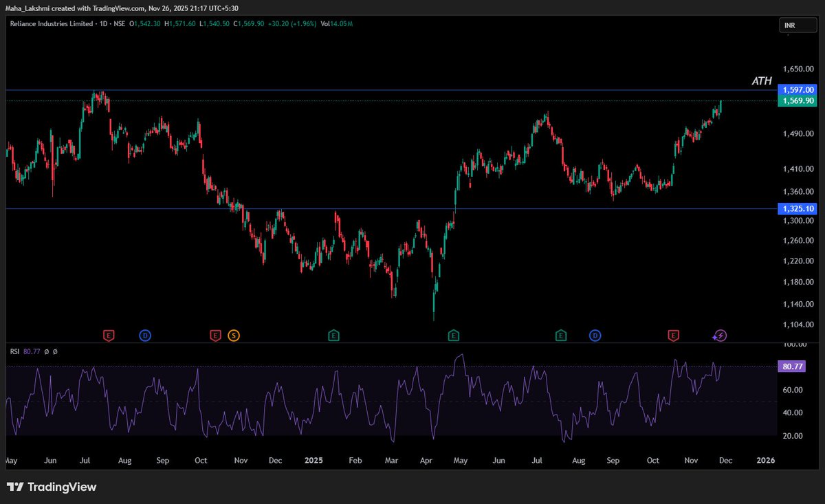Screen dimensions: 825x504
Task: Click the 1,490.00 price scale tick
Action: (x=798, y=134)
